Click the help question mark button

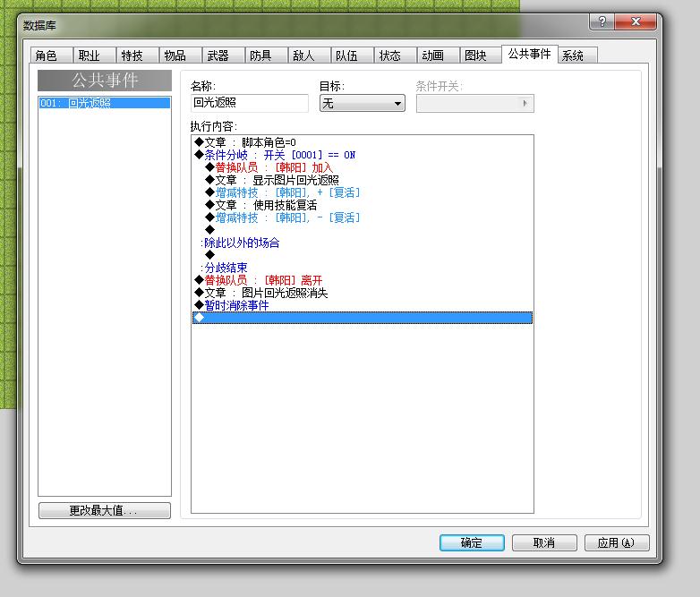click(x=602, y=21)
